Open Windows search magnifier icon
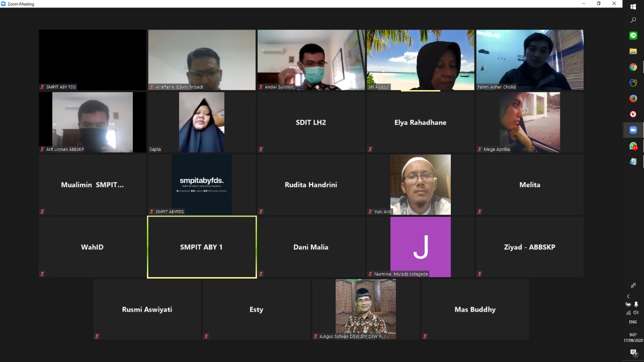 633,21
